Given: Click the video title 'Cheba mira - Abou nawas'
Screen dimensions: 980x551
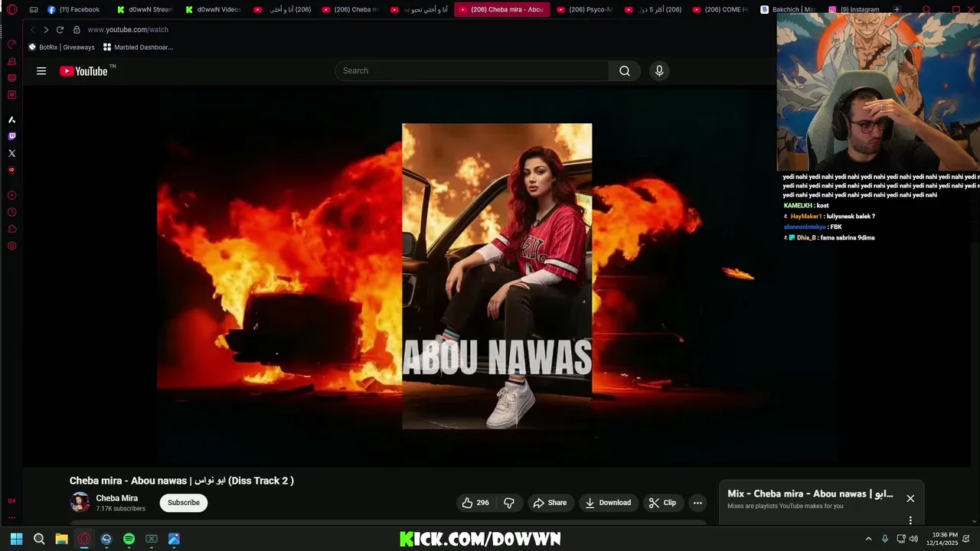Looking at the screenshot, I should [181, 481].
